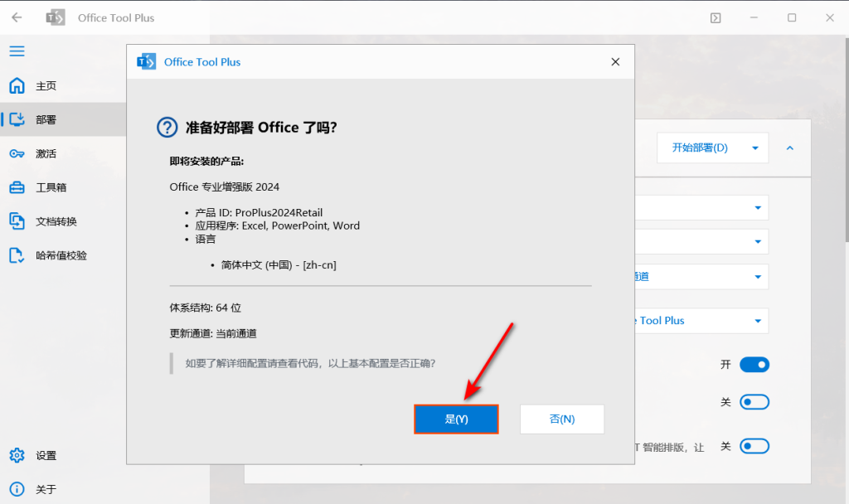The image size is (849, 504).
Task: Click the text 体系结构: 64 位
Action: click(x=206, y=308)
